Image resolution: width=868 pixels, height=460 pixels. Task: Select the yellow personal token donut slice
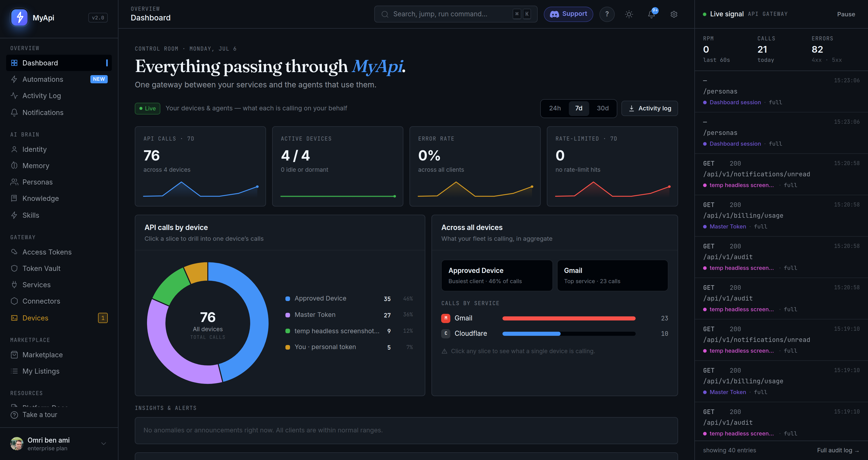click(197, 272)
